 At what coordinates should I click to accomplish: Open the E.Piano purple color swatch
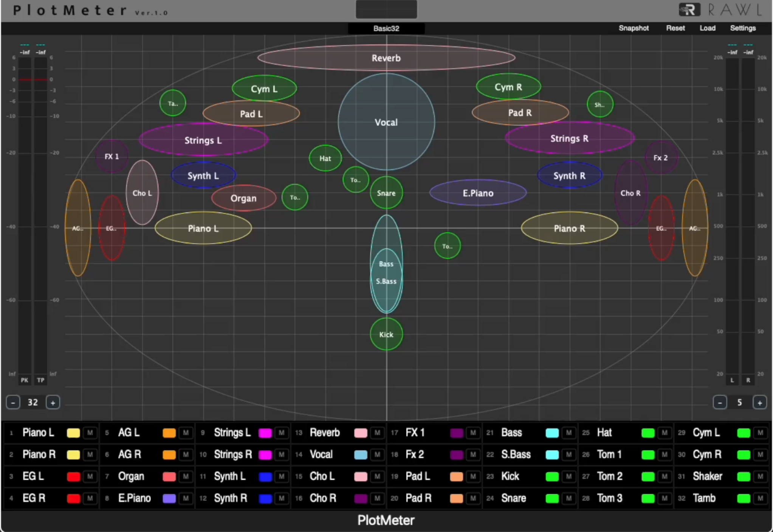coord(169,498)
